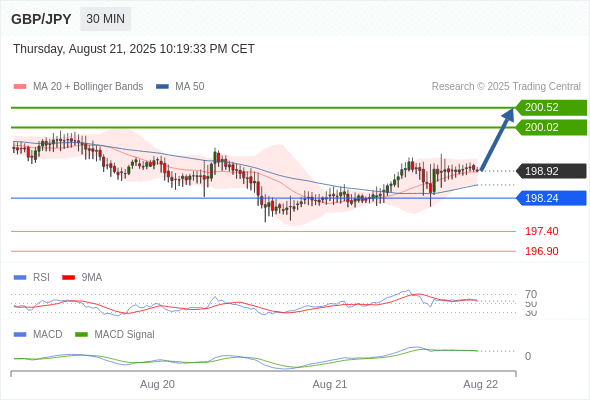
Task: Click the 197.40 support level label
Action: [541, 231]
